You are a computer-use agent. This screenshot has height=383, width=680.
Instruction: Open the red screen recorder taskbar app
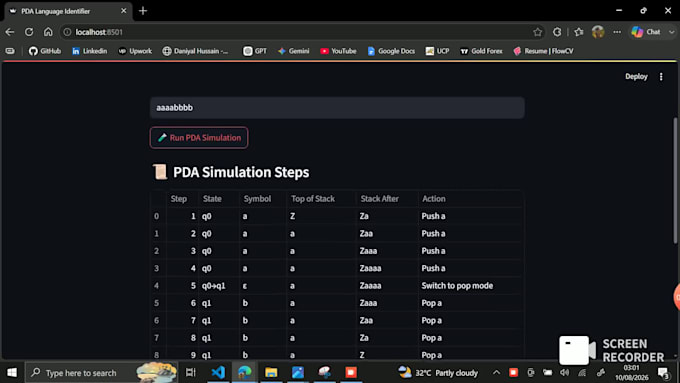(351, 372)
